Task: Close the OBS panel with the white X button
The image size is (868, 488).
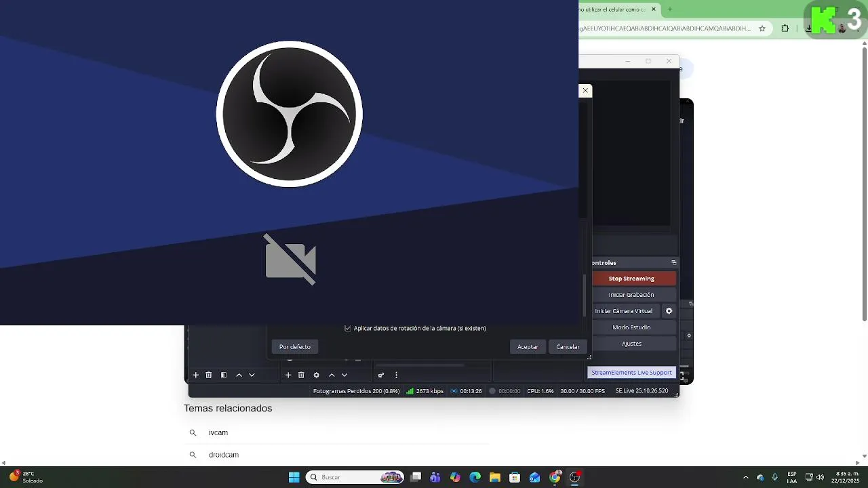Action: (585, 90)
